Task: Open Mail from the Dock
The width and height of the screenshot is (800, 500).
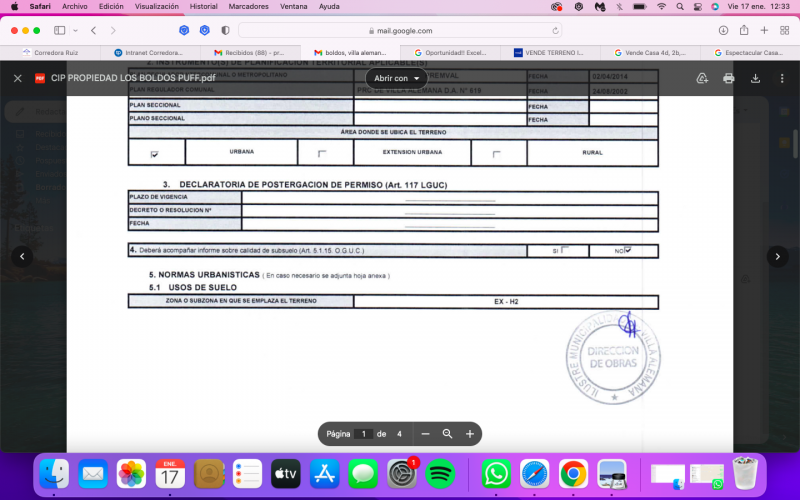Action: point(93,474)
